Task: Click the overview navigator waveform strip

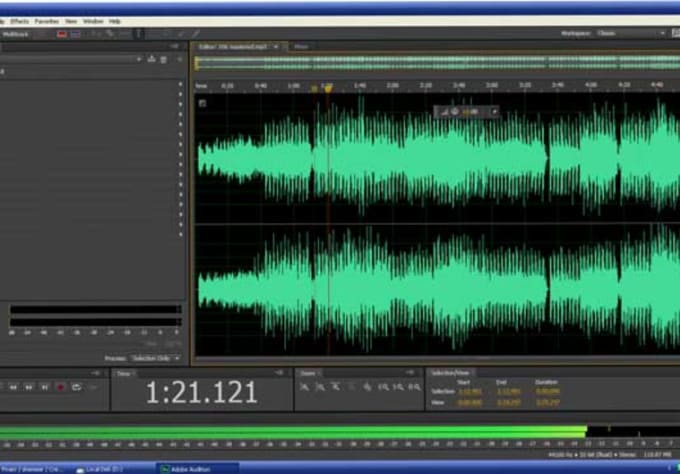Action: tap(437, 63)
